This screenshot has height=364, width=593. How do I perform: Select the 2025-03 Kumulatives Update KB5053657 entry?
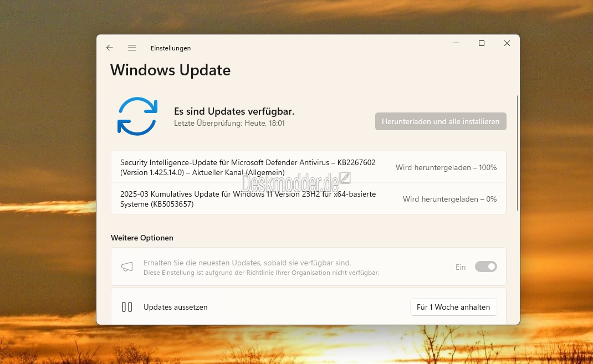tap(309, 199)
